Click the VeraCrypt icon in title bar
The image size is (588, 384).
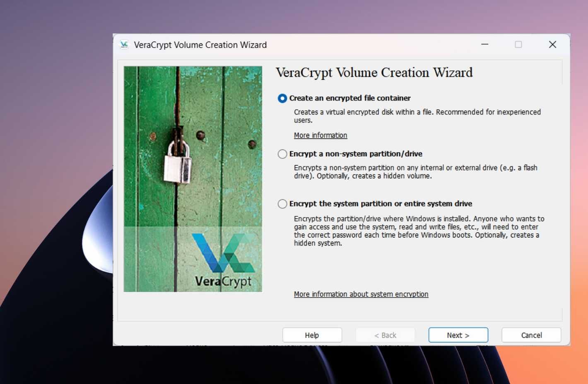click(x=124, y=45)
